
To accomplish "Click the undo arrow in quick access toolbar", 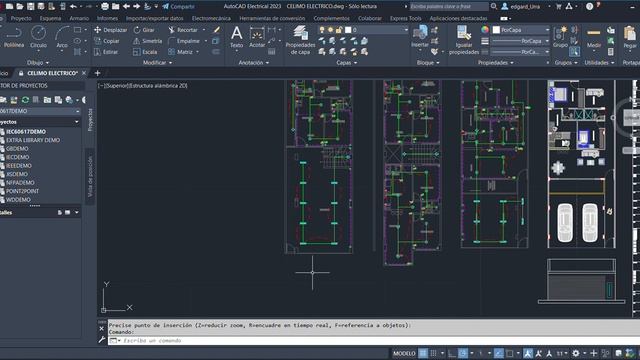I will coord(73,7).
